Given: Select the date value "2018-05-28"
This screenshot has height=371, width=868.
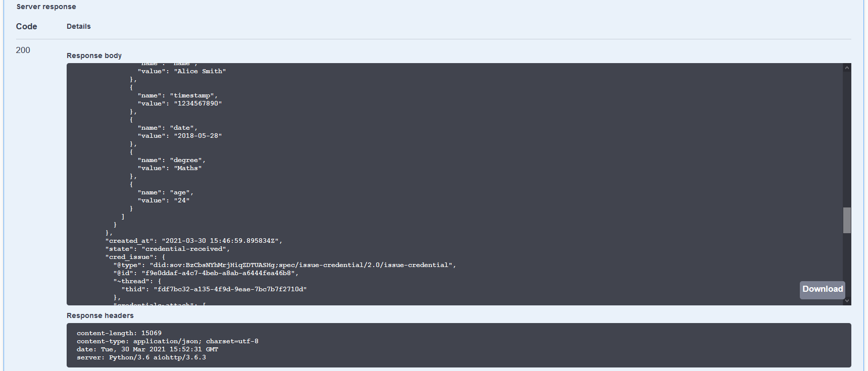Looking at the screenshot, I should point(198,136).
